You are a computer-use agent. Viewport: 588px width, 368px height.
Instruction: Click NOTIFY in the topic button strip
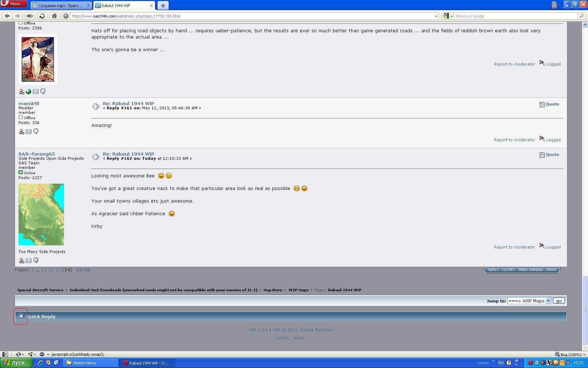(508, 270)
